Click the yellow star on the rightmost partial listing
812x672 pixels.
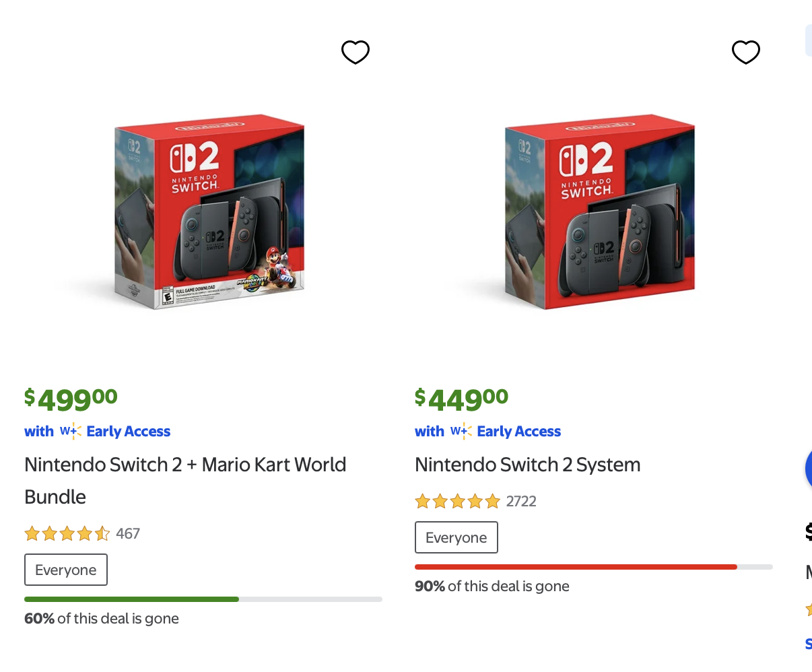pos(808,609)
